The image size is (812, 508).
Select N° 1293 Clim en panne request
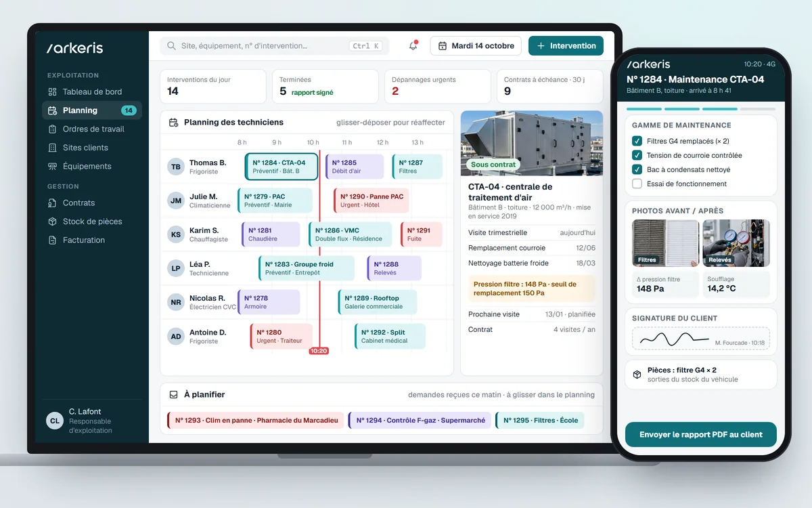pos(256,421)
